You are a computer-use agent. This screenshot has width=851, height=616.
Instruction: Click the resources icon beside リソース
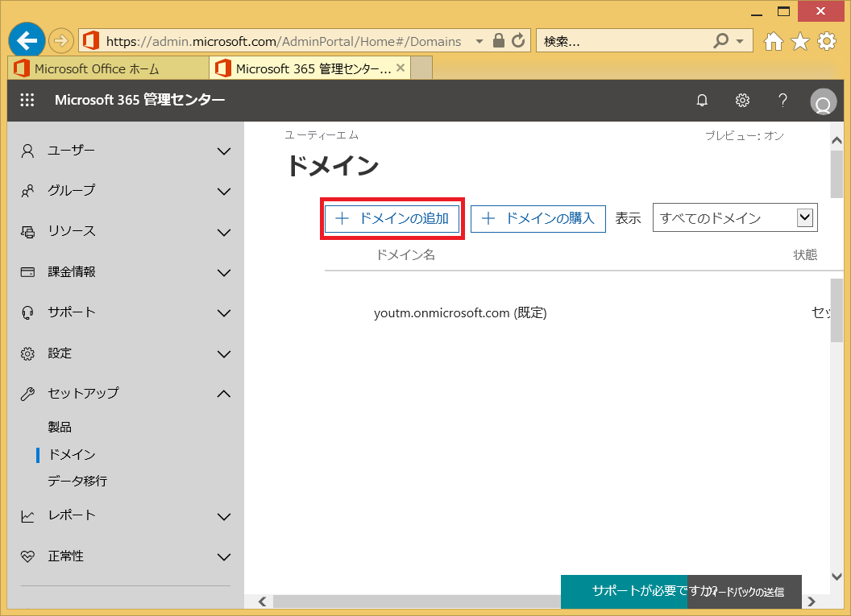(27, 232)
